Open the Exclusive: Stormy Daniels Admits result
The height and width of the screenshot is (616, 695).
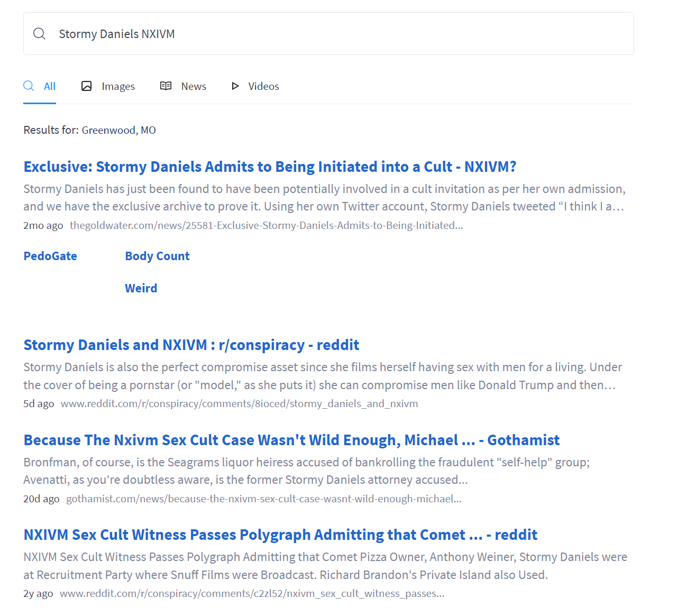(270, 167)
